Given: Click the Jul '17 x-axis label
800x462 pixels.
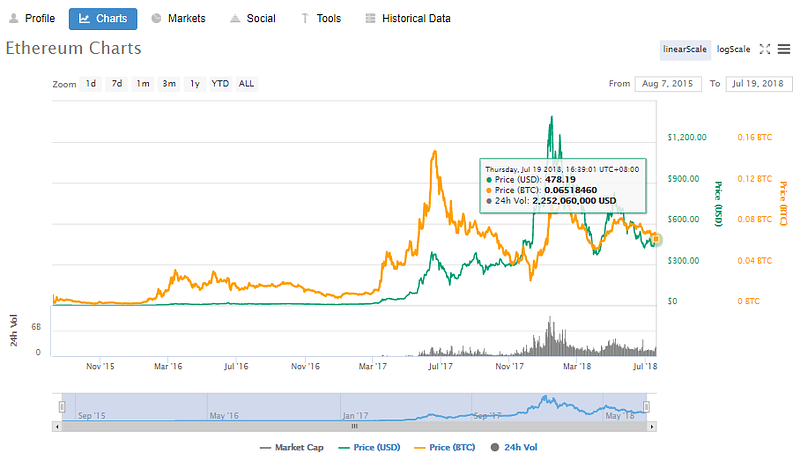Looking at the screenshot, I should [440, 367].
